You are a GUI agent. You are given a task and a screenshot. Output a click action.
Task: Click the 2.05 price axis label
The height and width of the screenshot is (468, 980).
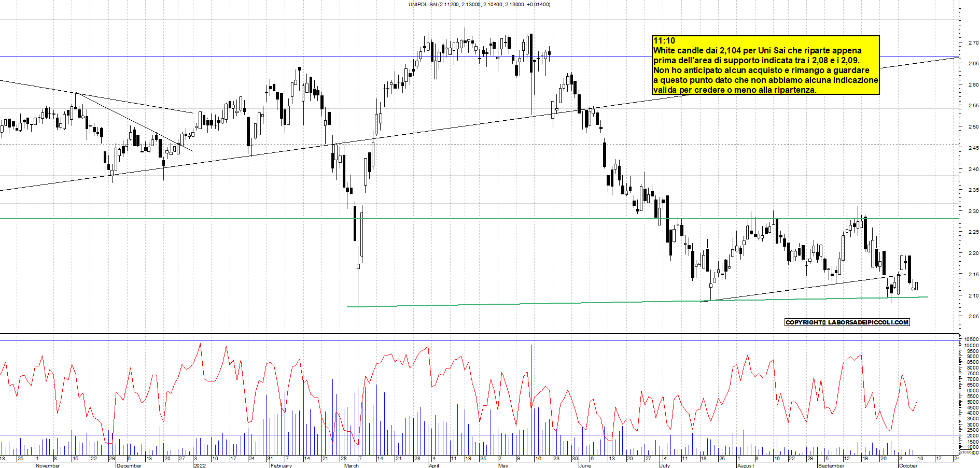tap(973, 317)
